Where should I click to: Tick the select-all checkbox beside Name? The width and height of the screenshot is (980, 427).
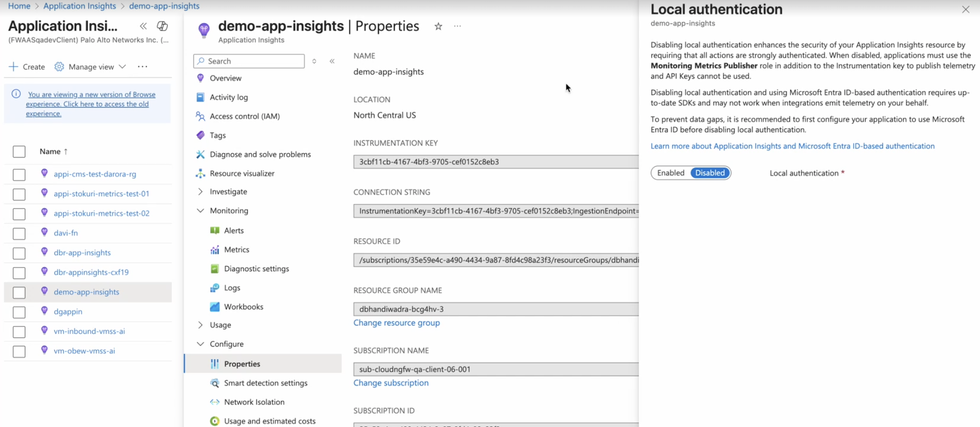(x=19, y=152)
